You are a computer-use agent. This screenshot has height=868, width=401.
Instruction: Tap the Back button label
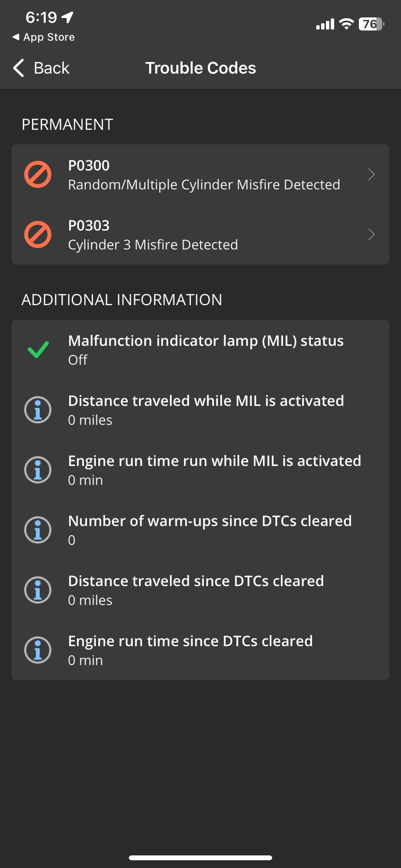point(51,68)
